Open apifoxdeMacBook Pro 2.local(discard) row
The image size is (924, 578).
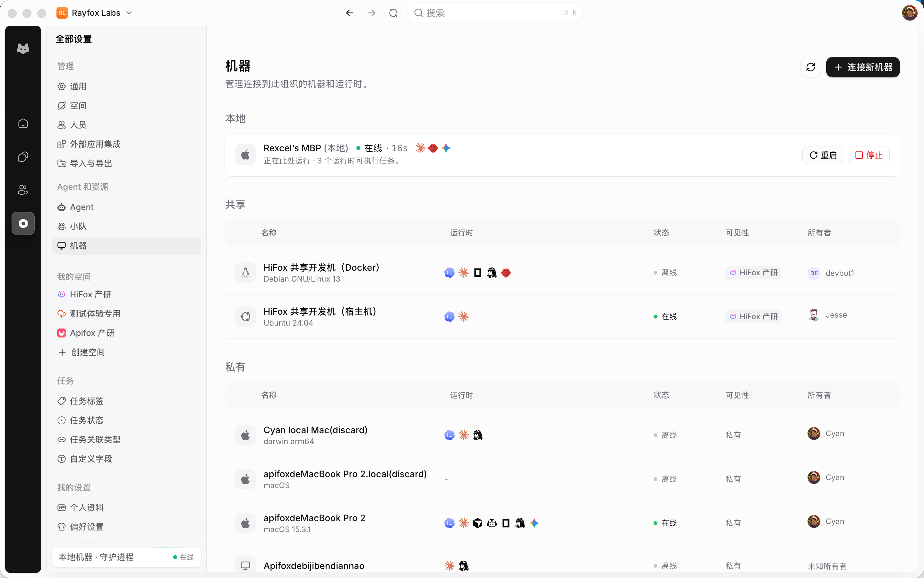tap(562, 479)
